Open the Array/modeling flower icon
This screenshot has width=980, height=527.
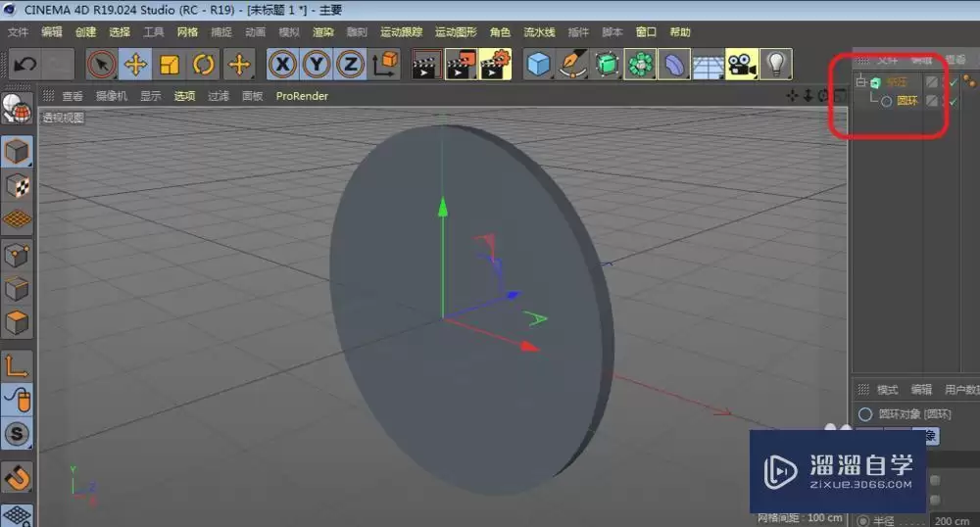(x=640, y=65)
